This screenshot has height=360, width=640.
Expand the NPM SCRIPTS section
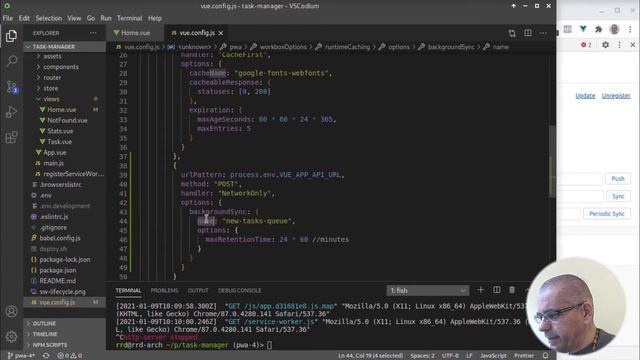click(64, 345)
